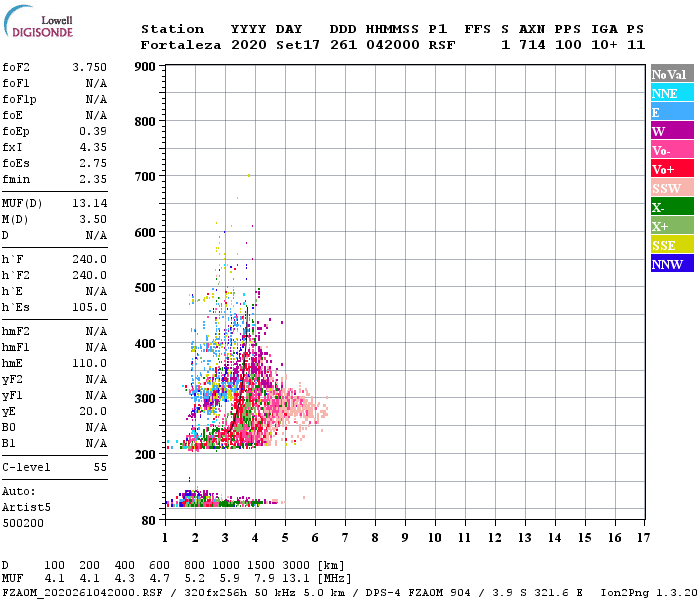This screenshot has height=600, width=700.
Task: Click the year 2020 in header
Action: pyautogui.click(x=249, y=45)
